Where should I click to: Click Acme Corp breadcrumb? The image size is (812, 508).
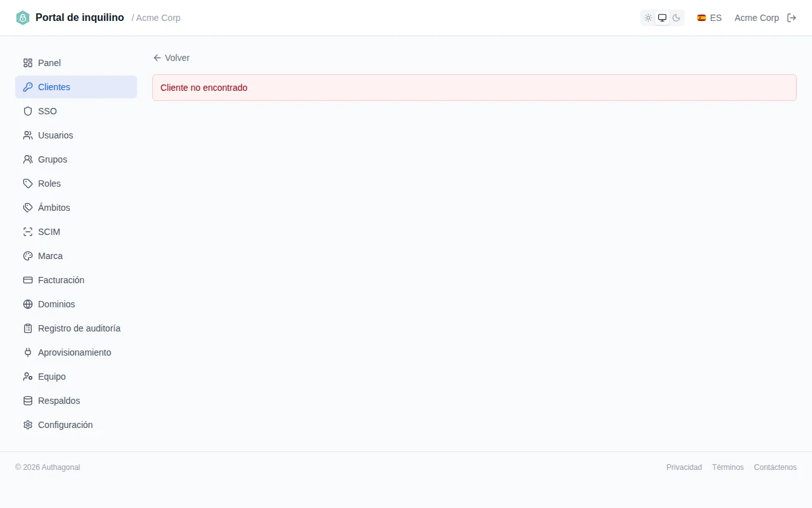(159, 18)
